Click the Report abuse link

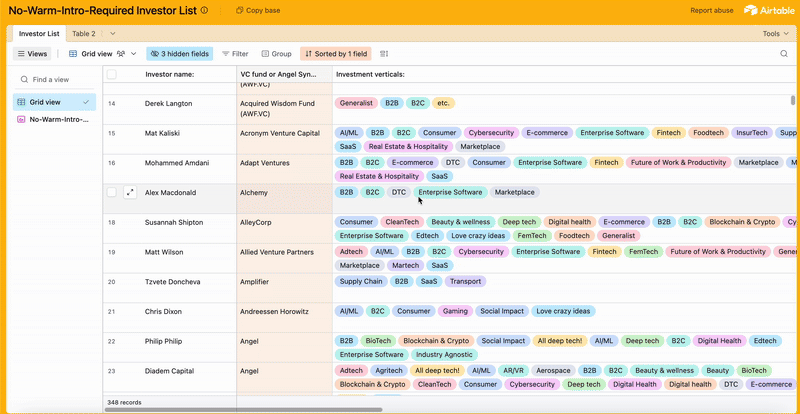click(711, 10)
